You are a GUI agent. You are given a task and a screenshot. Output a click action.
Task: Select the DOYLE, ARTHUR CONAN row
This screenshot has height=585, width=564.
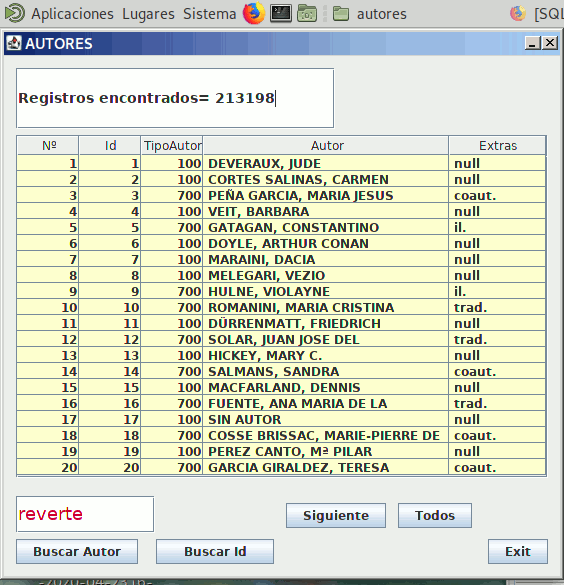[x=281, y=243]
